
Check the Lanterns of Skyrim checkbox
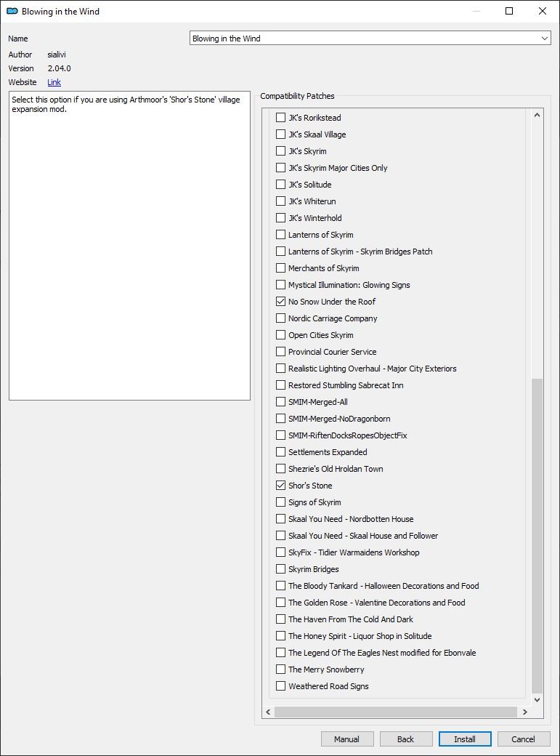[x=280, y=235]
